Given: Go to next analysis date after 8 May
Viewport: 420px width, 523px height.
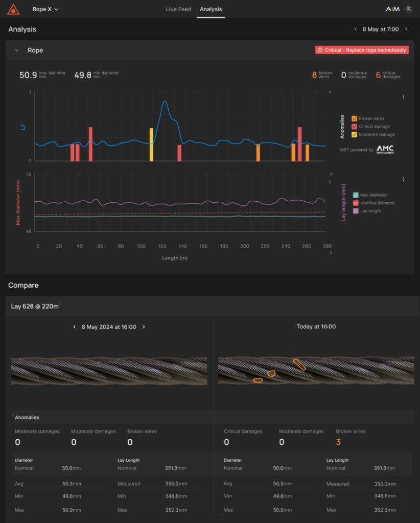Looking at the screenshot, I should coord(406,30).
